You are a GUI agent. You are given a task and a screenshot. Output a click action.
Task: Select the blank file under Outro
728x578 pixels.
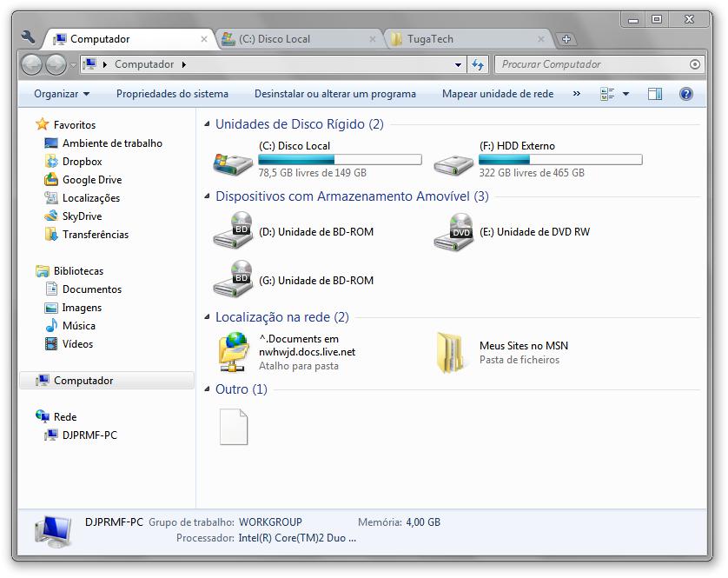[234, 427]
